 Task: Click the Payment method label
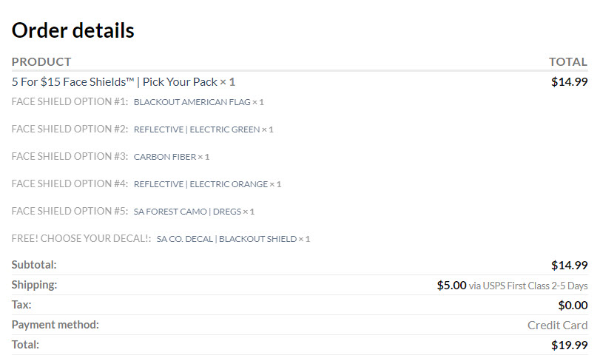tap(55, 325)
